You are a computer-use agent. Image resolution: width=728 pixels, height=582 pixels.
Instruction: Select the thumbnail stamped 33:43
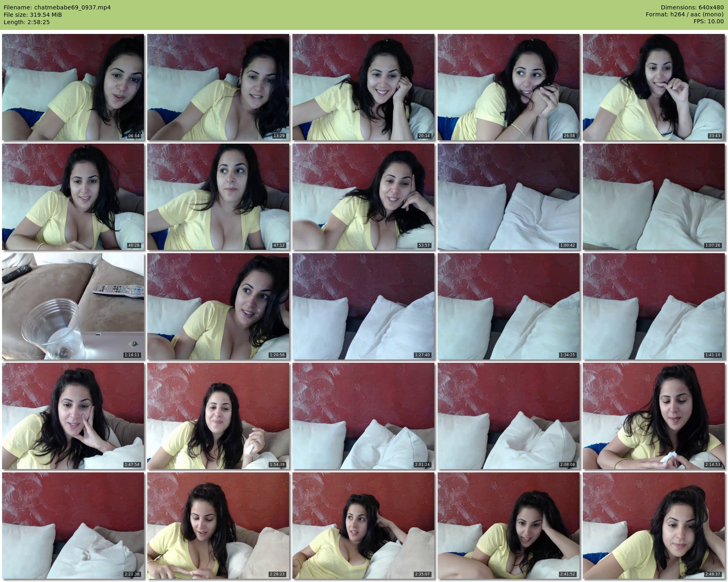[x=654, y=87]
